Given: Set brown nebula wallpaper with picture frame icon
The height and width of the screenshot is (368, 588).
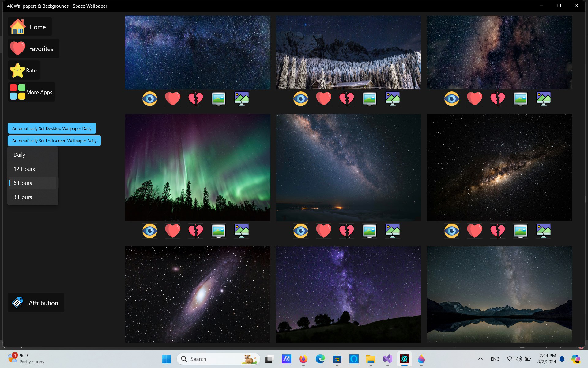Looking at the screenshot, I should [x=521, y=99].
